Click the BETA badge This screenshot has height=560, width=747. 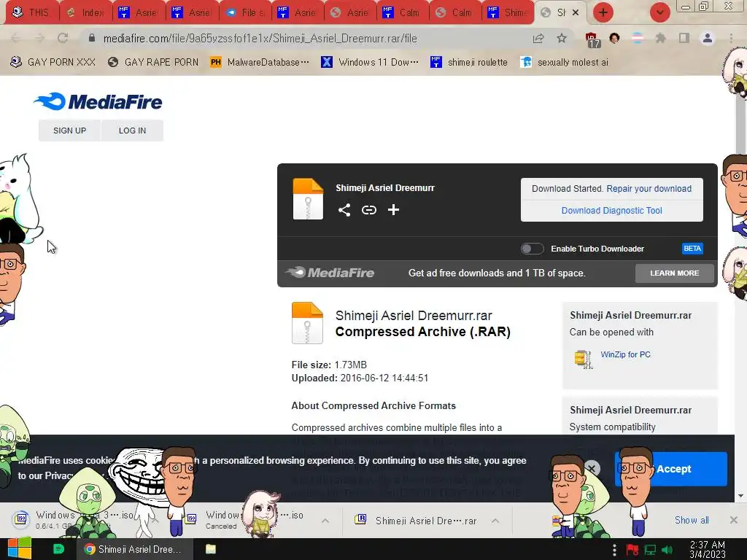point(692,249)
